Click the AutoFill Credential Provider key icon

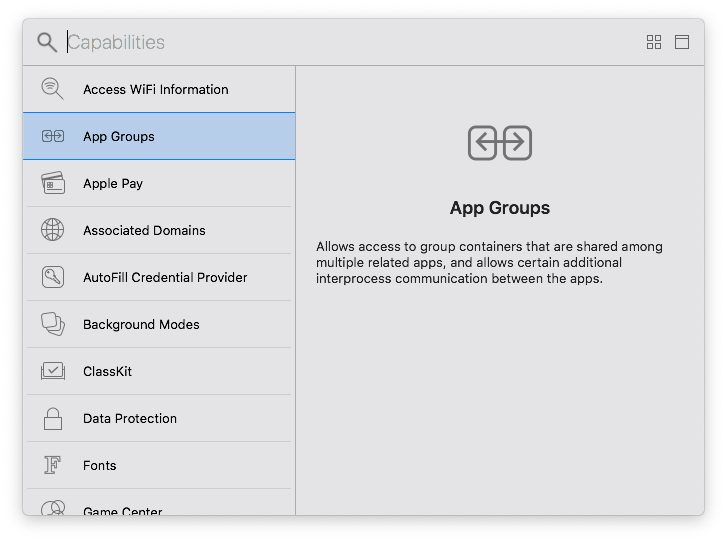tap(52, 277)
